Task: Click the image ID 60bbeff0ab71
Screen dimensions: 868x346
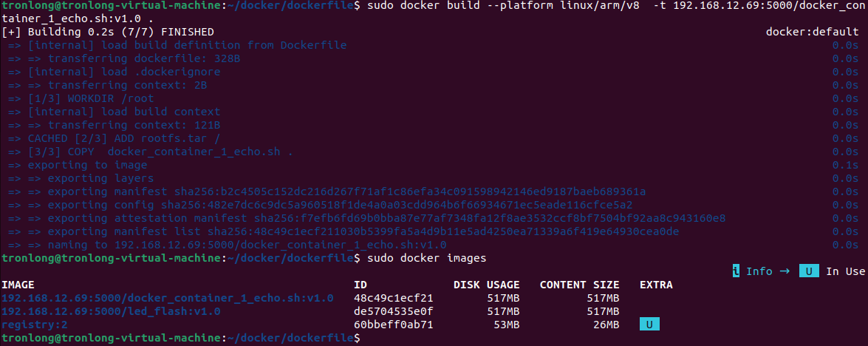Action: point(393,325)
